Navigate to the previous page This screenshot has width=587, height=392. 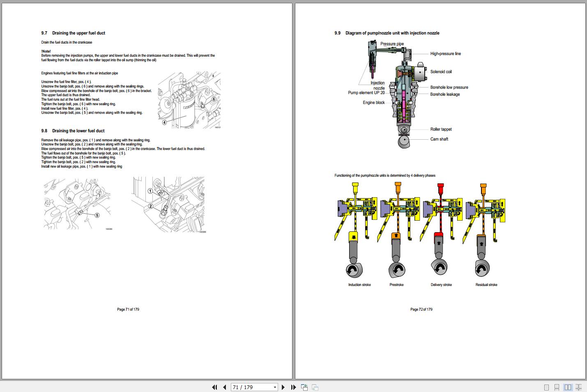click(x=224, y=387)
